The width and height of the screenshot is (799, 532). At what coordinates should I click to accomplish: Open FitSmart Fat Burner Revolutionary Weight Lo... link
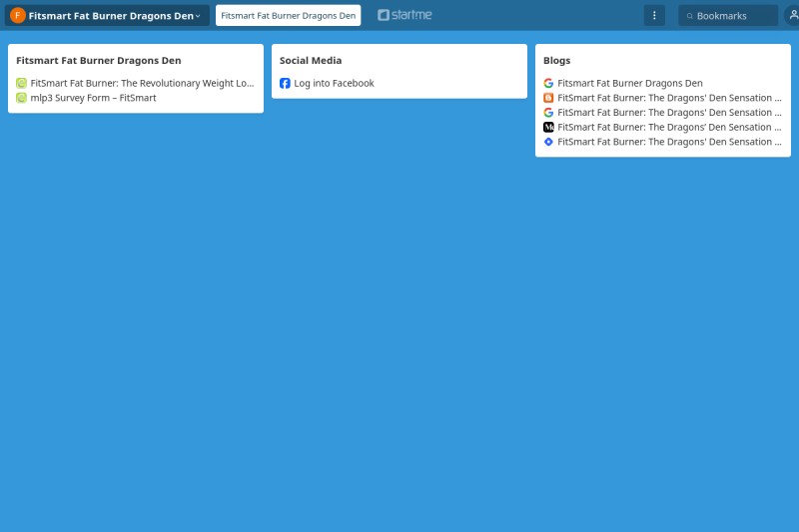point(142,83)
